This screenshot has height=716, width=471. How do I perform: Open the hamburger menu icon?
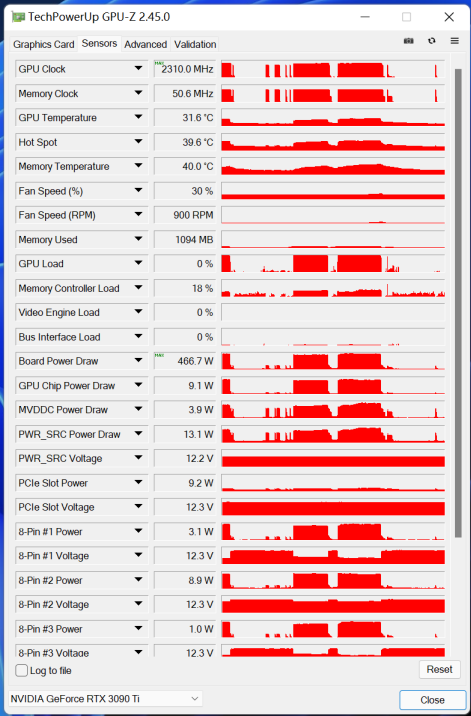coord(454,41)
